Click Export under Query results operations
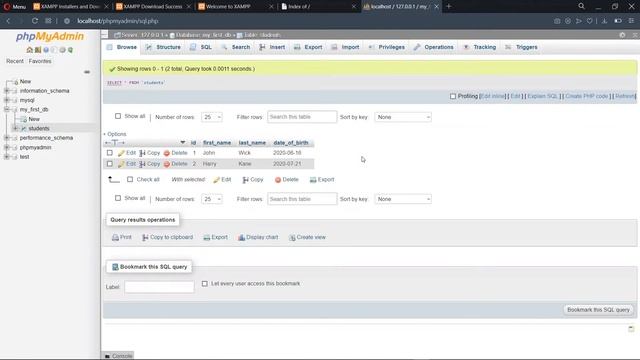Image resolution: width=640 pixels, height=360 pixels. coord(216,237)
